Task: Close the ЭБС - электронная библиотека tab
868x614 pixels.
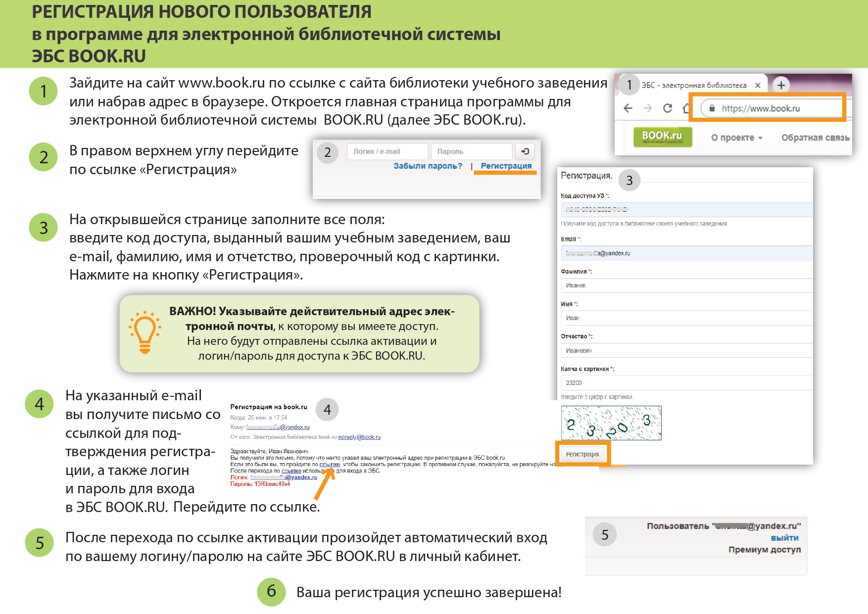Action: point(758,86)
